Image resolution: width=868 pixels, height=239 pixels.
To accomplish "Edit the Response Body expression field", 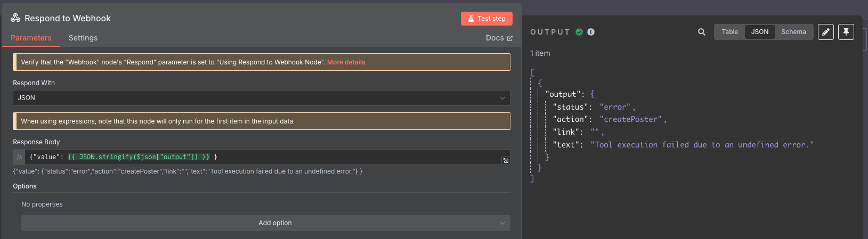I will pyautogui.click(x=261, y=157).
